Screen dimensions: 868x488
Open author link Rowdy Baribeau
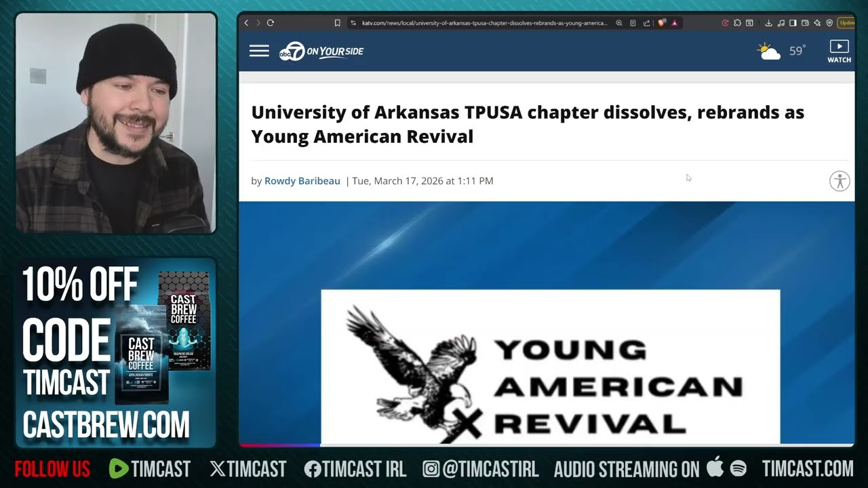tap(302, 181)
